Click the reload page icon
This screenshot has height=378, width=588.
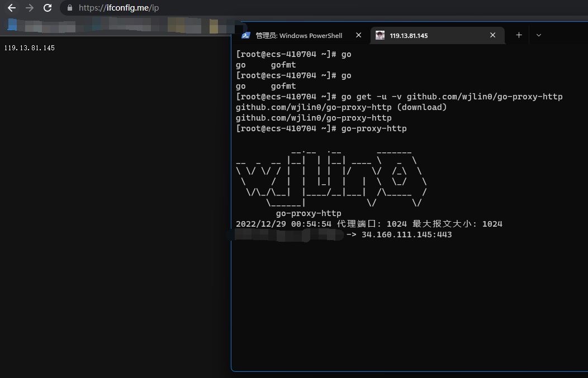pyautogui.click(x=47, y=8)
